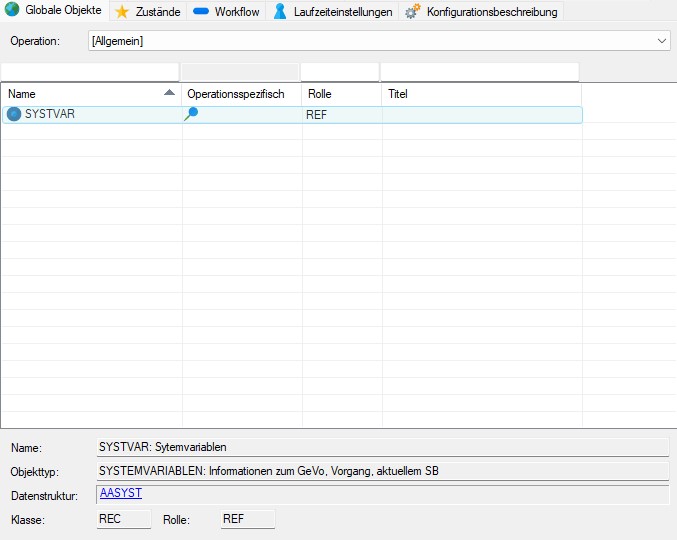Image resolution: width=677 pixels, height=540 pixels.
Task: Open the AASYST data structure link
Action: click(121, 493)
